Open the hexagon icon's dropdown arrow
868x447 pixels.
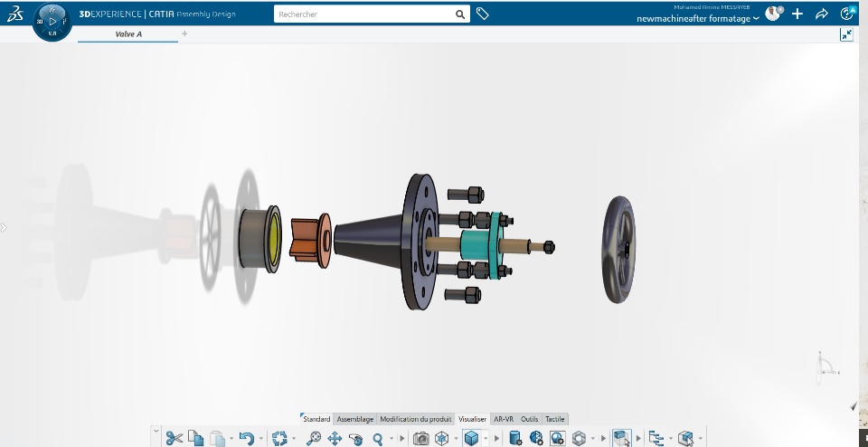(592, 439)
